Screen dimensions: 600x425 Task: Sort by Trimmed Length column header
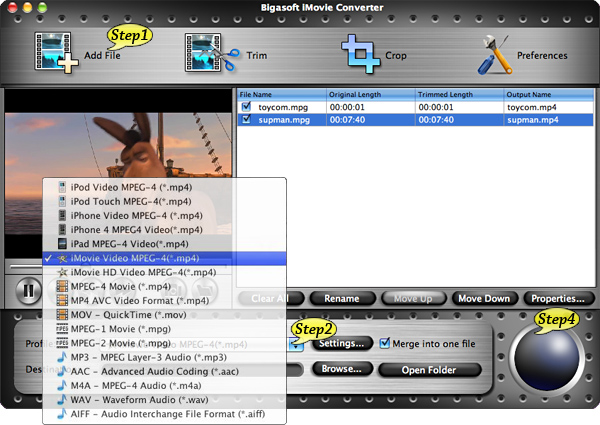coord(460,94)
